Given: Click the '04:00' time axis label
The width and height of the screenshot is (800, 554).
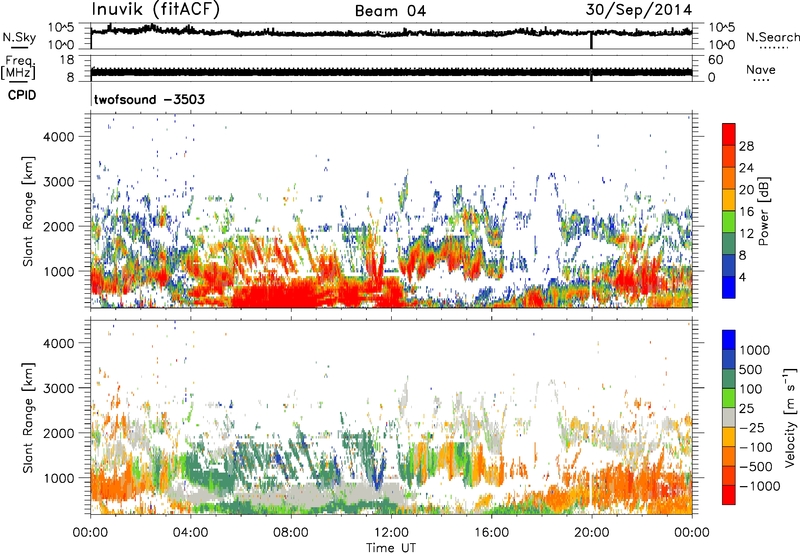Looking at the screenshot, I should pyautogui.click(x=190, y=533).
